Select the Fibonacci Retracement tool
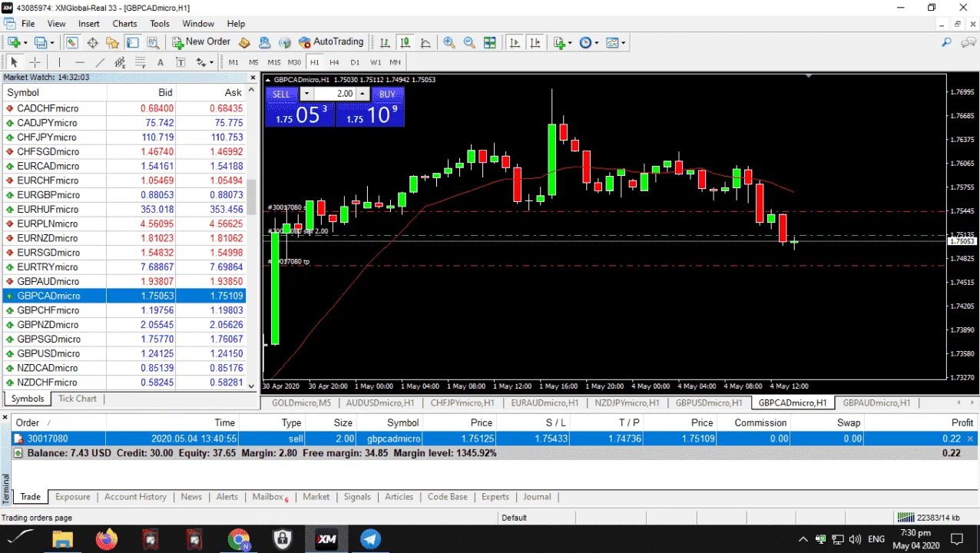 click(x=140, y=62)
